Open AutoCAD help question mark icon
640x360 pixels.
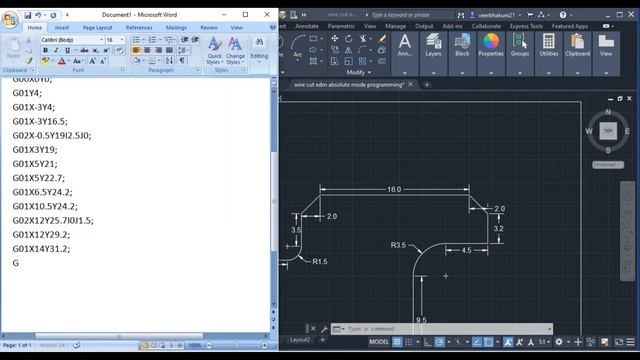[563, 15]
